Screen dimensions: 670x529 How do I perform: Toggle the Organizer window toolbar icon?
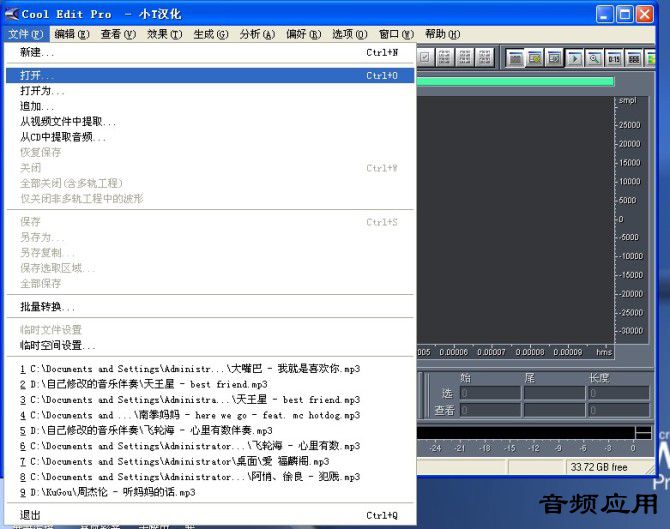pos(515,58)
